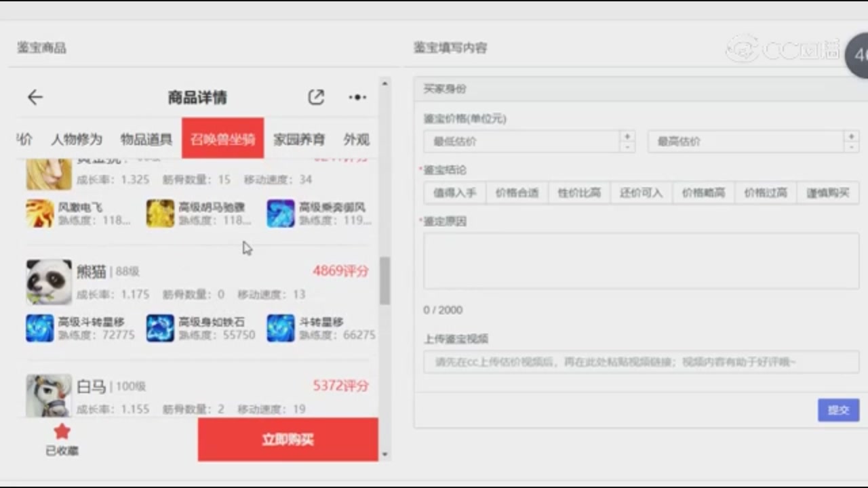Select the 高级身如铁石 skill icon

161,328
